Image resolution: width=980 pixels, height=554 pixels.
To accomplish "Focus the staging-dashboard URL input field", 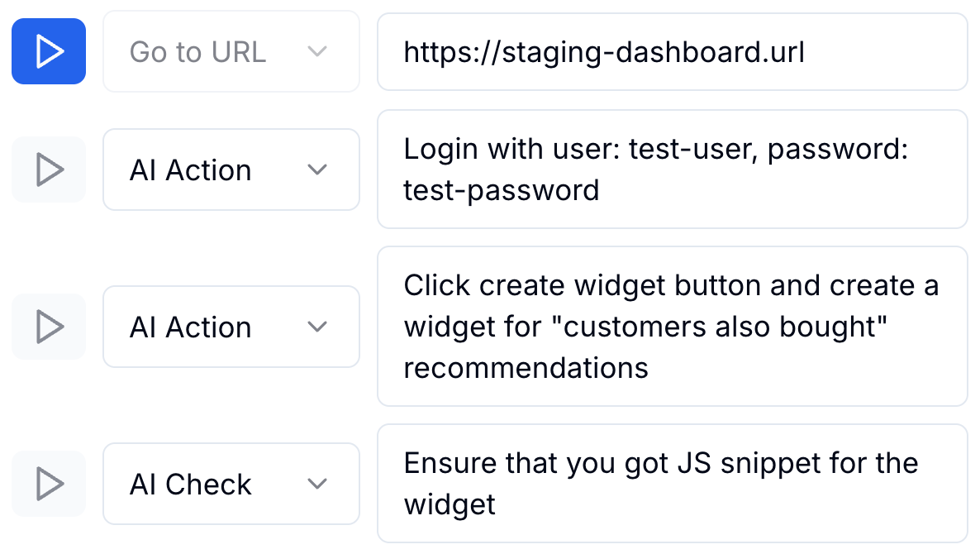I will (671, 51).
